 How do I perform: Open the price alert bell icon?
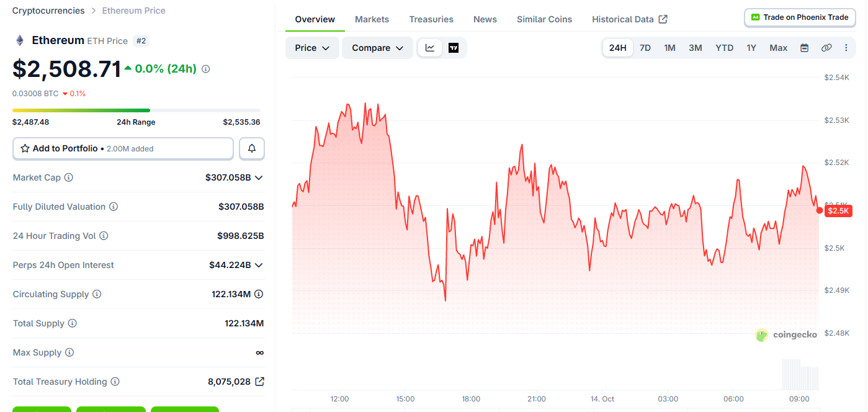click(252, 149)
